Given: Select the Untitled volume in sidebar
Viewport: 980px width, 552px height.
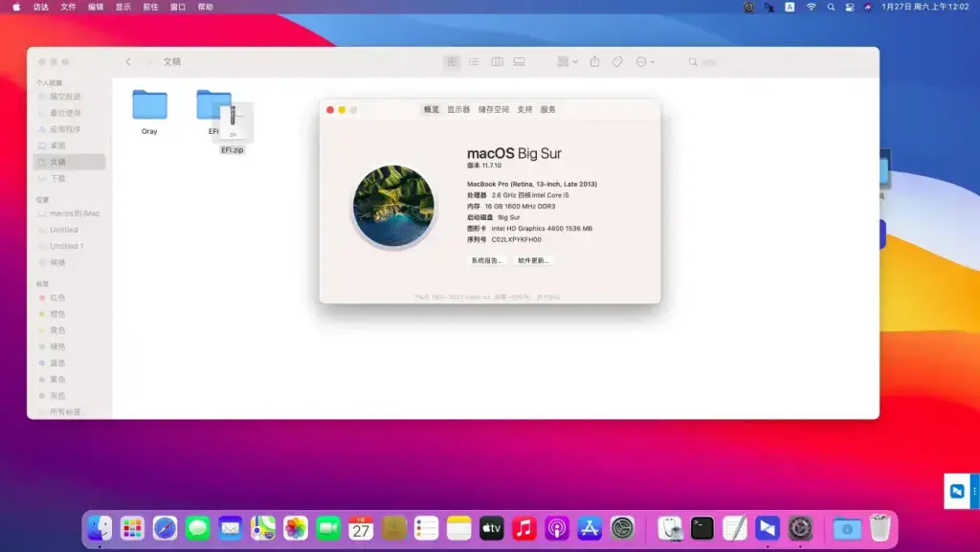Looking at the screenshot, I should coord(64,230).
